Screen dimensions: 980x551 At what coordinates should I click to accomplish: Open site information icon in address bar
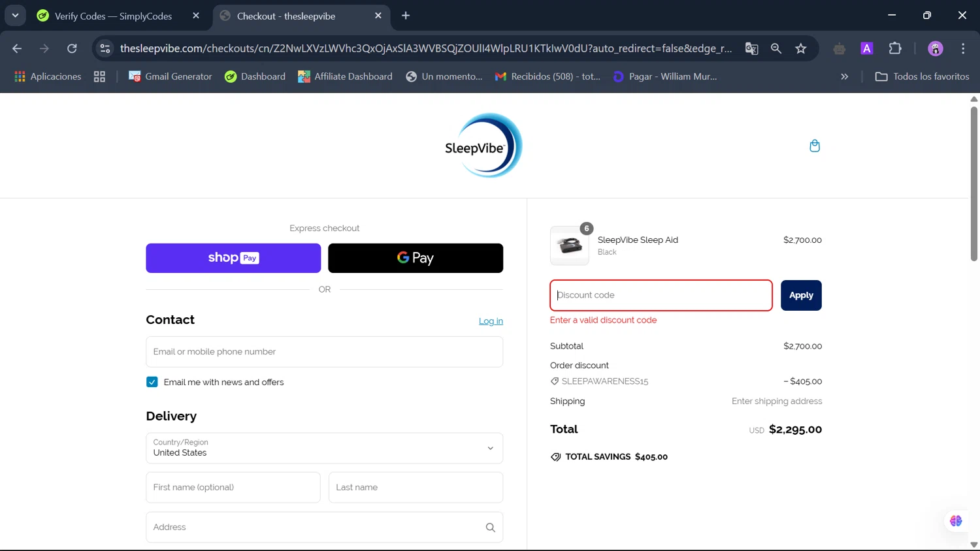click(105, 48)
